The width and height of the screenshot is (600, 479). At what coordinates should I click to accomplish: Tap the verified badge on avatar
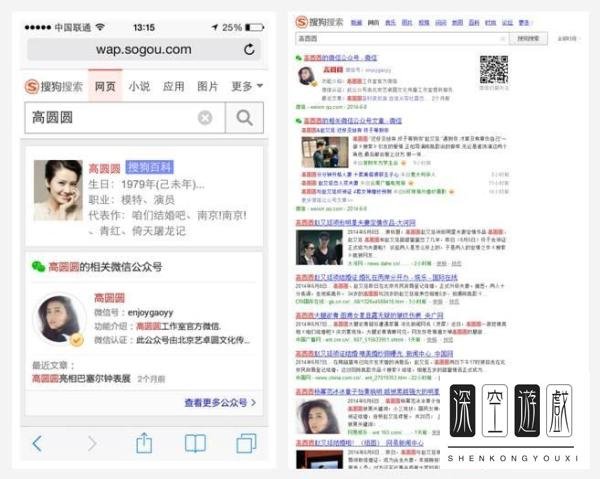tap(77, 339)
